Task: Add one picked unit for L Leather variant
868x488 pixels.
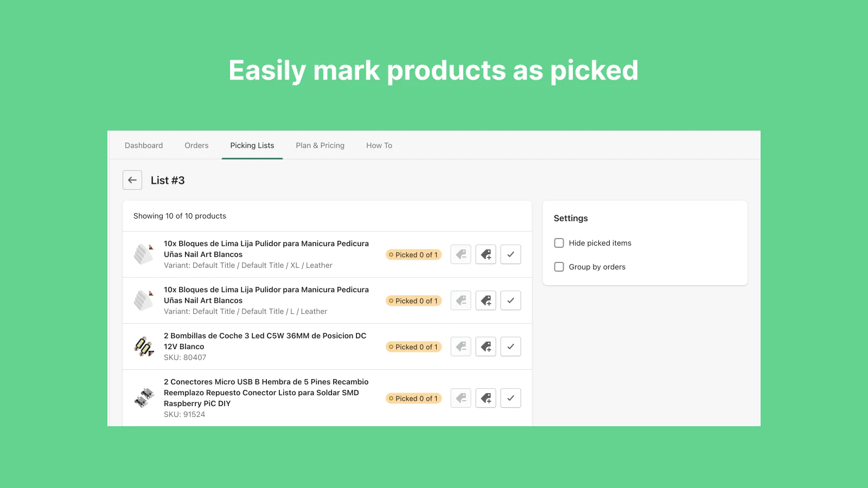Action: coord(486,300)
